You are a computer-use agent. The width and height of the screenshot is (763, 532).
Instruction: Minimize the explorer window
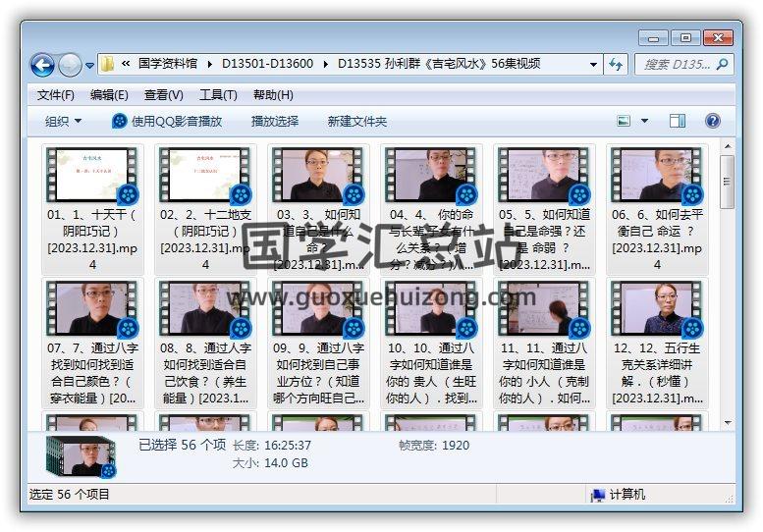click(x=653, y=38)
